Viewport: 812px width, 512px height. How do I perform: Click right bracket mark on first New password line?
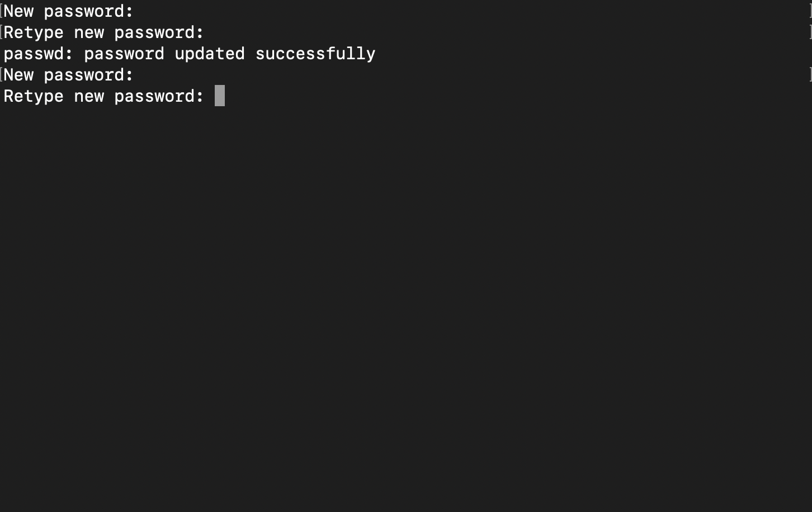pyautogui.click(x=810, y=11)
